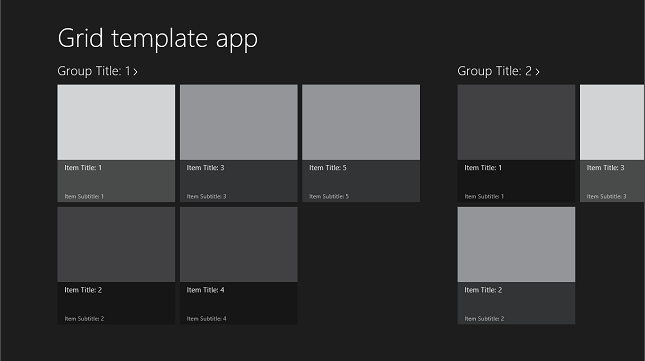The width and height of the screenshot is (645, 361).
Task: Click the Grid template app title
Action: click(x=158, y=39)
